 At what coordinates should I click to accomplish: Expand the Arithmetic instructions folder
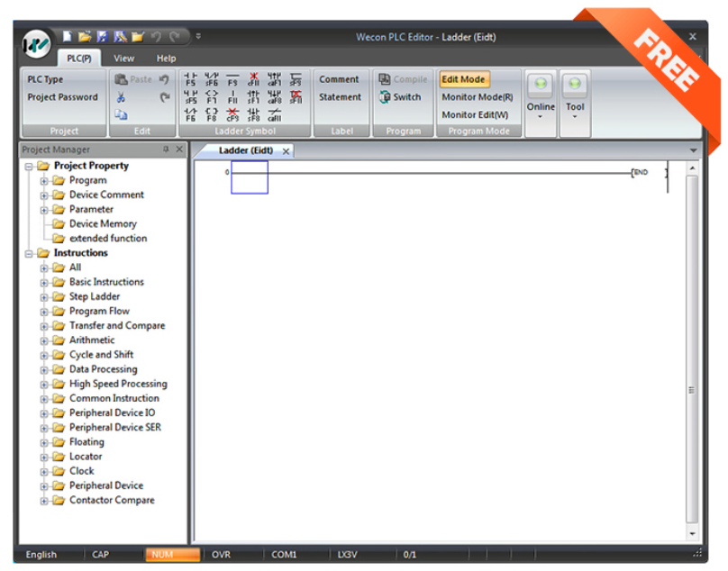(x=43, y=340)
